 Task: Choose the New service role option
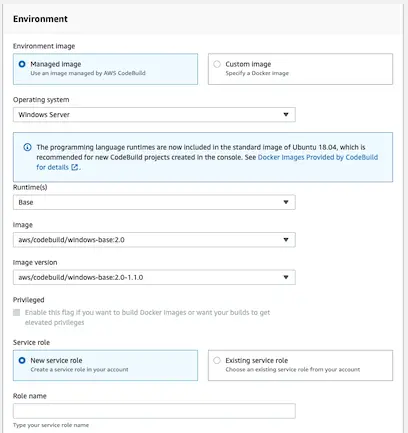pos(22,360)
